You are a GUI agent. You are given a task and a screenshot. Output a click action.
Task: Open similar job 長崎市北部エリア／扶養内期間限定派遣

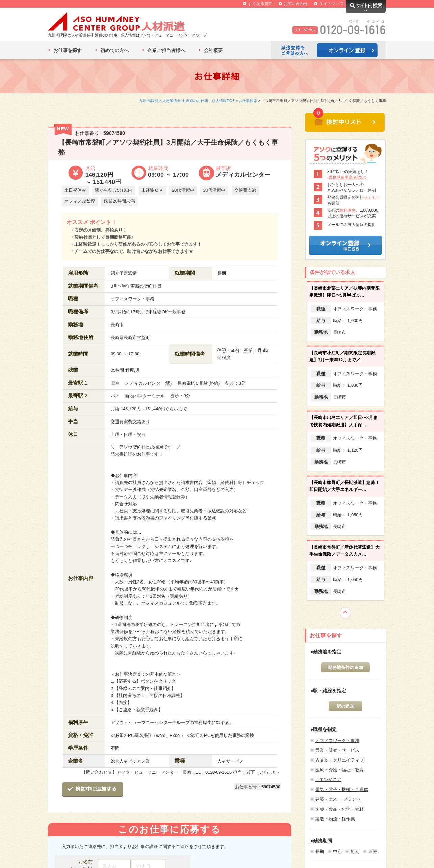coord(345,292)
